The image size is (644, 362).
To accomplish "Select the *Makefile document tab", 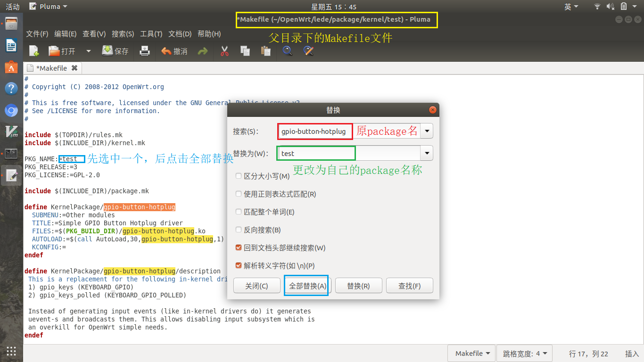I will [x=52, y=68].
